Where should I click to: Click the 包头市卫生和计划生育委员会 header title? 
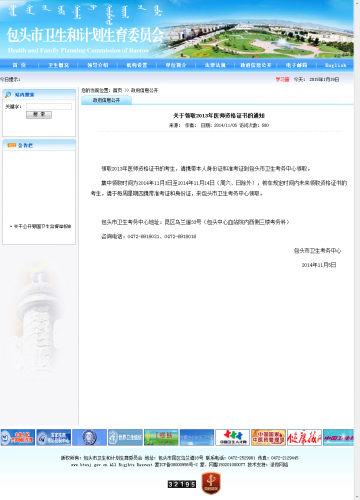pos(85,35)
